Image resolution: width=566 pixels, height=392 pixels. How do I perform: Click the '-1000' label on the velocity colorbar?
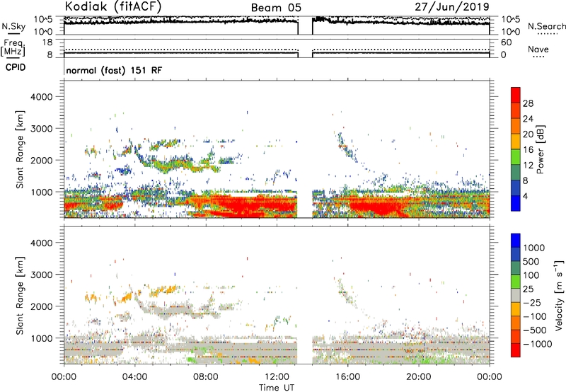537,344
